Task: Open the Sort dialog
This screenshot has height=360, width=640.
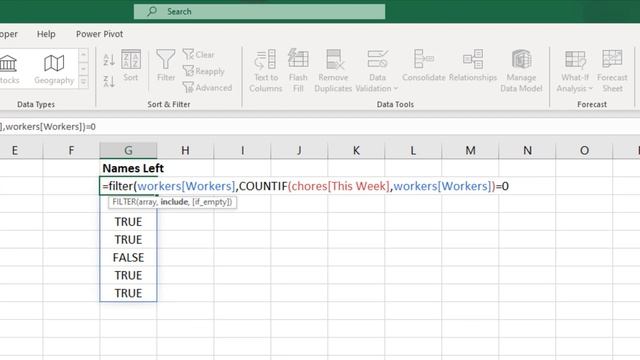Action: [x=131, y=65]
